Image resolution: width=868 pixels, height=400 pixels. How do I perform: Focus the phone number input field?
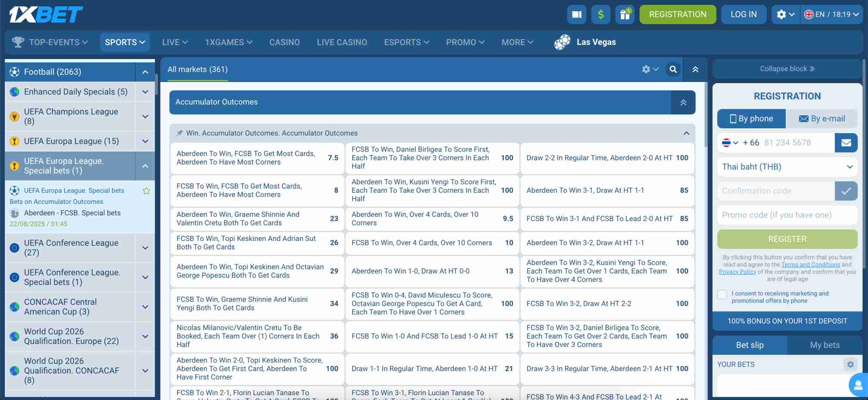[x=797, y=143]
